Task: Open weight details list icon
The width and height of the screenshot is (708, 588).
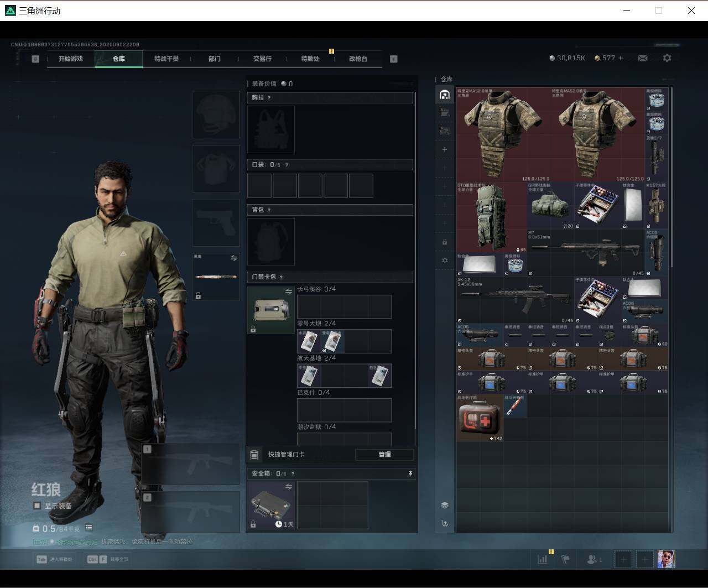Action: [89, 528]
